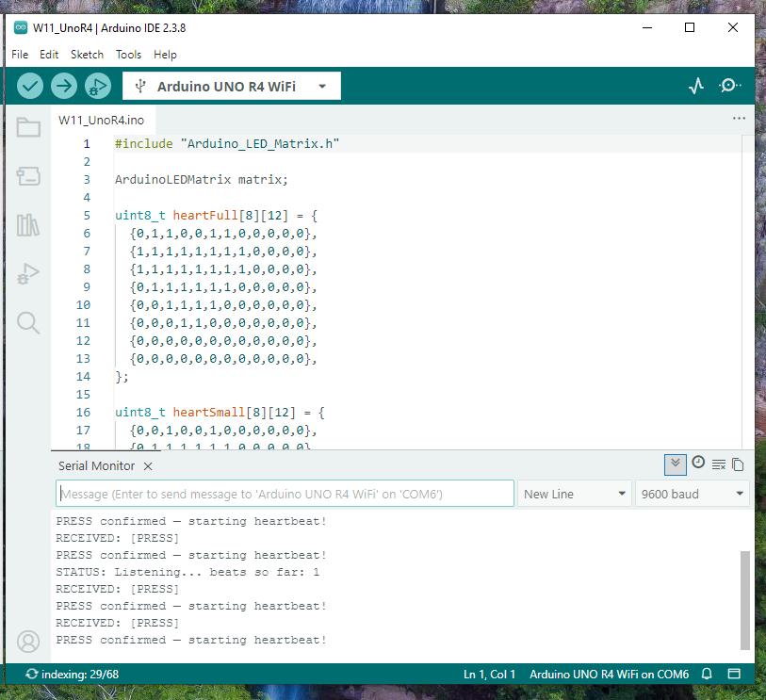Close the Serial Monitor tab
766x700 pixels.
pyautogui.click(x=148, y=466)
